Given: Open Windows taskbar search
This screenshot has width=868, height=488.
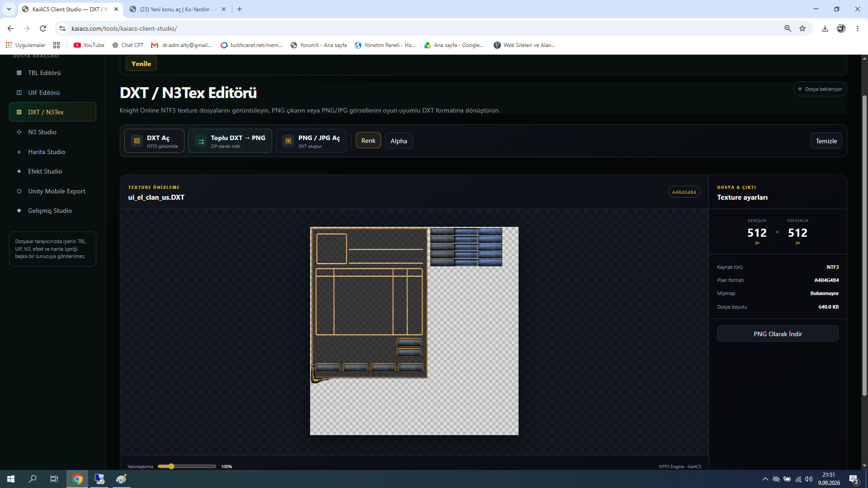Looking at the screenshot, I should pyautogui.click(x=33, y=479).
